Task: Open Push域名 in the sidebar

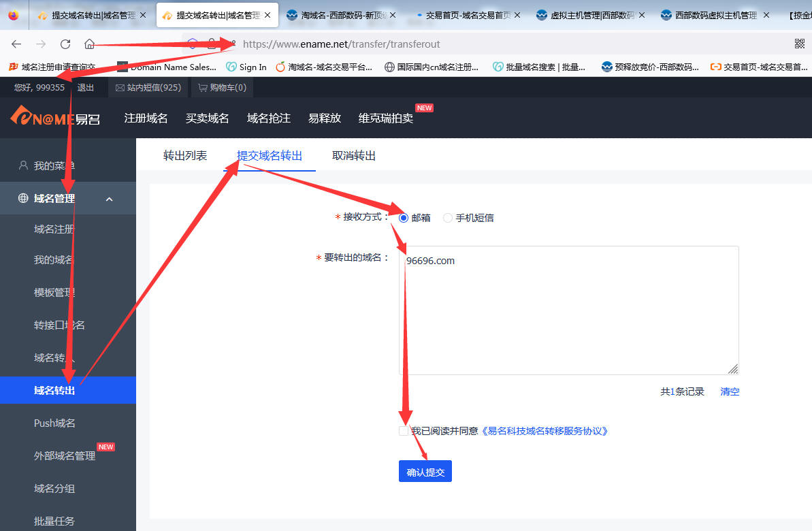Action: [54, 423]
